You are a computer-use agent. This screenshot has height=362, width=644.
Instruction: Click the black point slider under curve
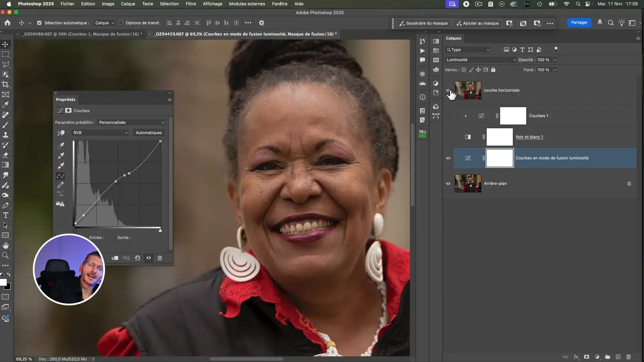75,230
